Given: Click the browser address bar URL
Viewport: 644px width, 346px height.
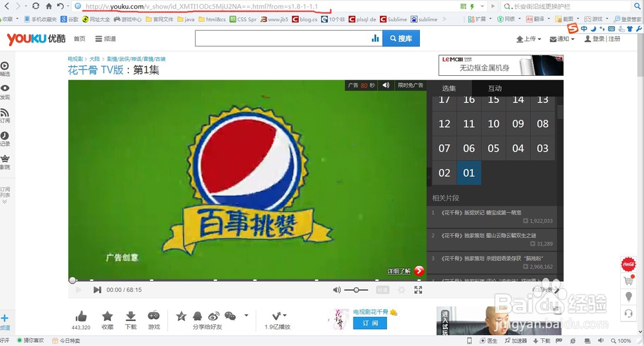Looking at the screenshot, I should pos(201,6).
